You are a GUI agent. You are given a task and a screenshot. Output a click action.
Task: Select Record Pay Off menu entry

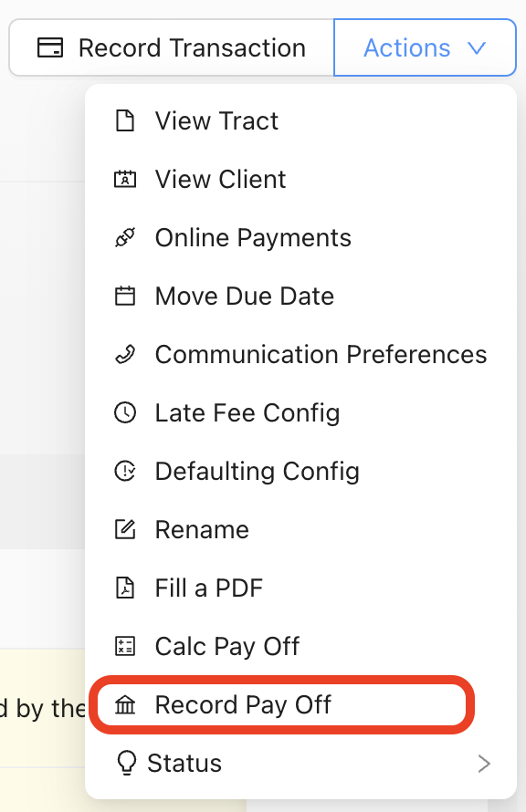(282, 705)
